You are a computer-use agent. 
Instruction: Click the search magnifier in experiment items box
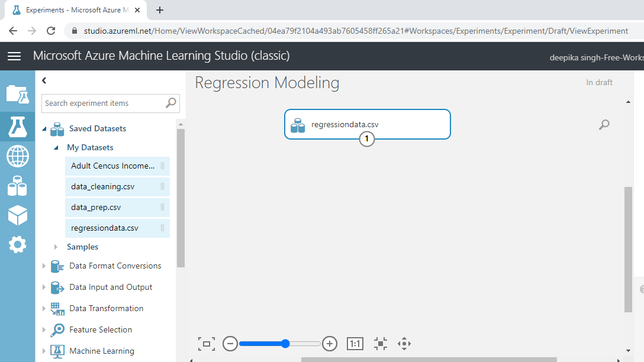pos(171,103)
